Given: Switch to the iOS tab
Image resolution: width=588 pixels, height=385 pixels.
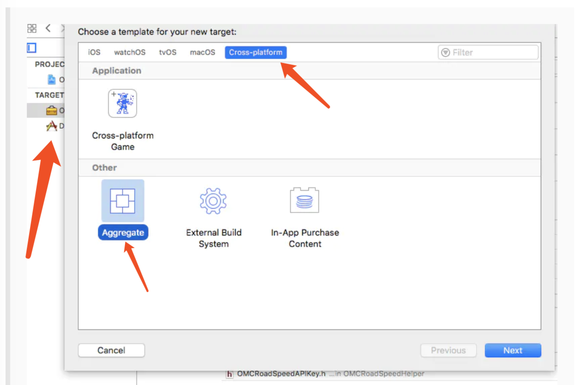Looking at the screenshot, I should [94, 52].
